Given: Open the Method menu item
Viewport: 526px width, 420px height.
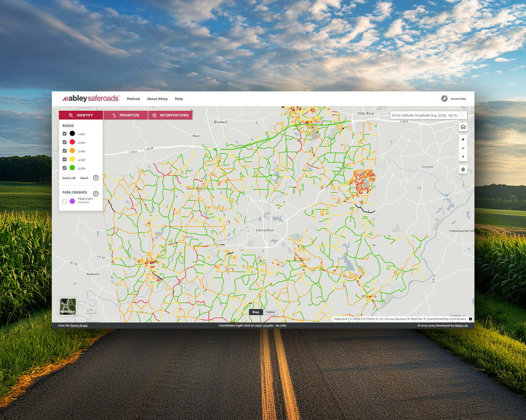Looking at the screenshot, I should [133, 99].
